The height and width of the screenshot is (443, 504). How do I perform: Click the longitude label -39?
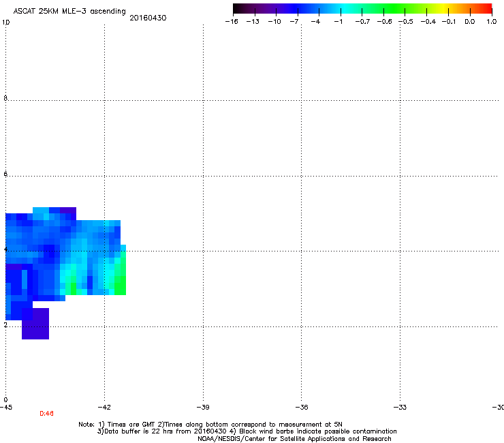click(x=203, y=408)
